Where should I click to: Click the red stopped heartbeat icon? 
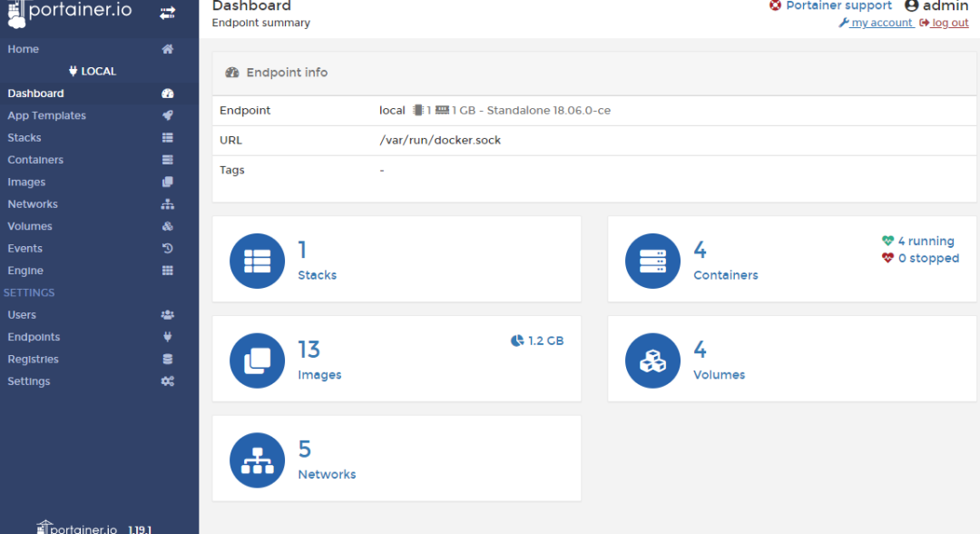(887, 258)
